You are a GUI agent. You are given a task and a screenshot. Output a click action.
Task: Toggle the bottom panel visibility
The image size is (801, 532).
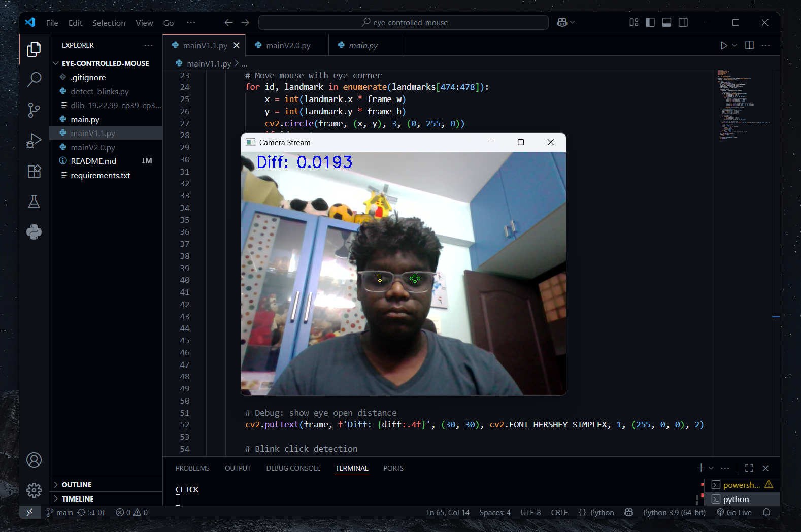[x=667, y=22]
